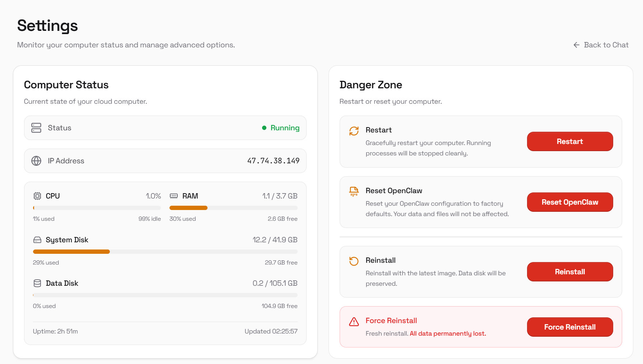Click the green Running status indicator
This screenshot has height=364, width=643.
coord(281,128)
